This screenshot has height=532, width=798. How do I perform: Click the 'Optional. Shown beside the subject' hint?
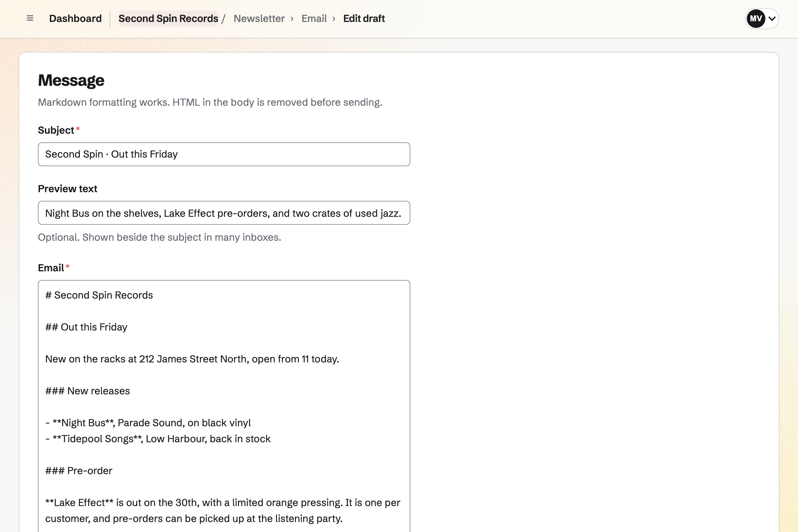click(160, 237)
